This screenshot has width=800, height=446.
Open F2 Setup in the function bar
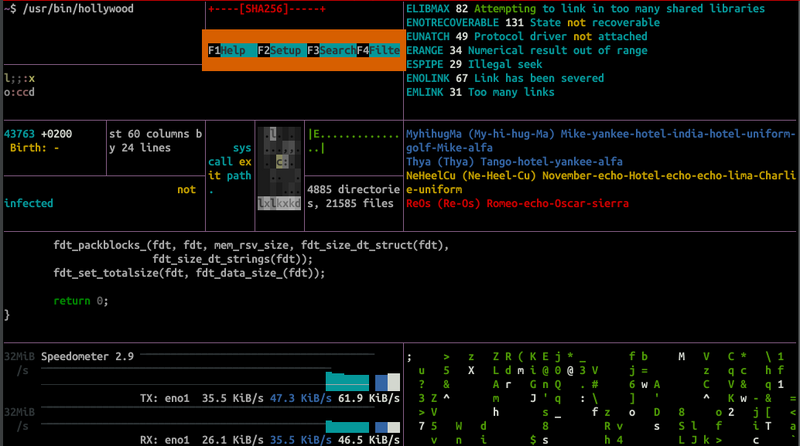coord(278,50)
